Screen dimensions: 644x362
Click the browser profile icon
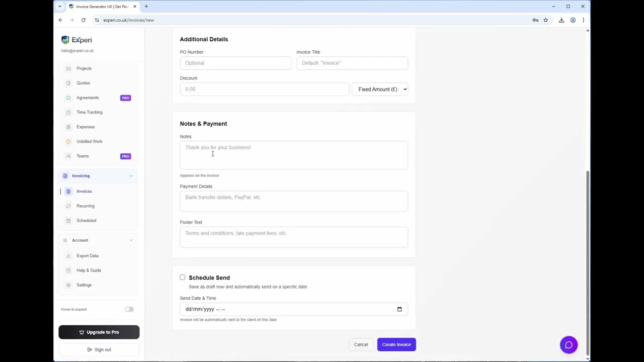573,20
